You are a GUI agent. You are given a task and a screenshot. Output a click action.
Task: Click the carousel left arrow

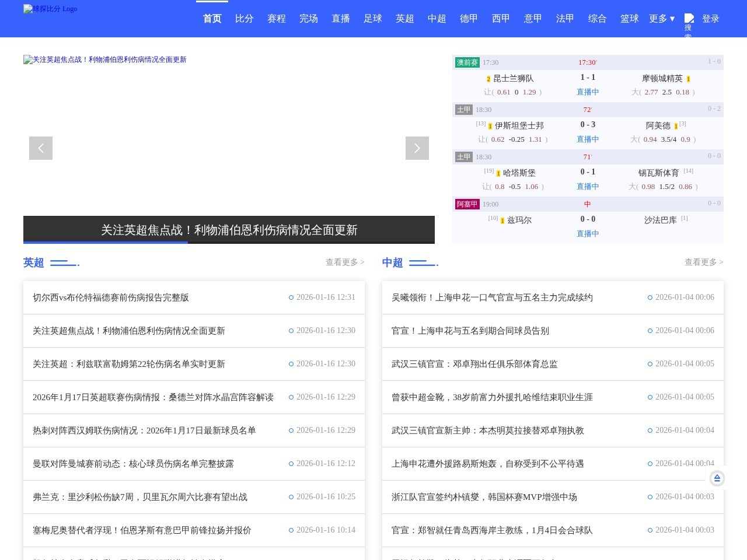click(40, 148)
